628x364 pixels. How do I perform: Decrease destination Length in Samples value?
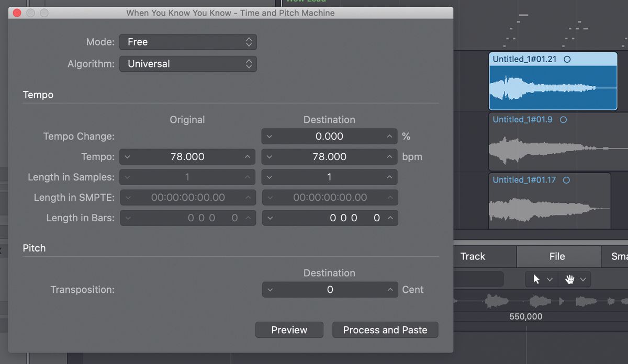coord(270,177)
